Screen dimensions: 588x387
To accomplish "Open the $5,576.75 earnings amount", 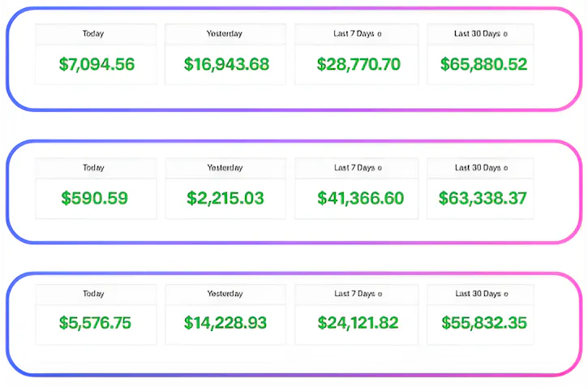I will click(x=95, y=323).
